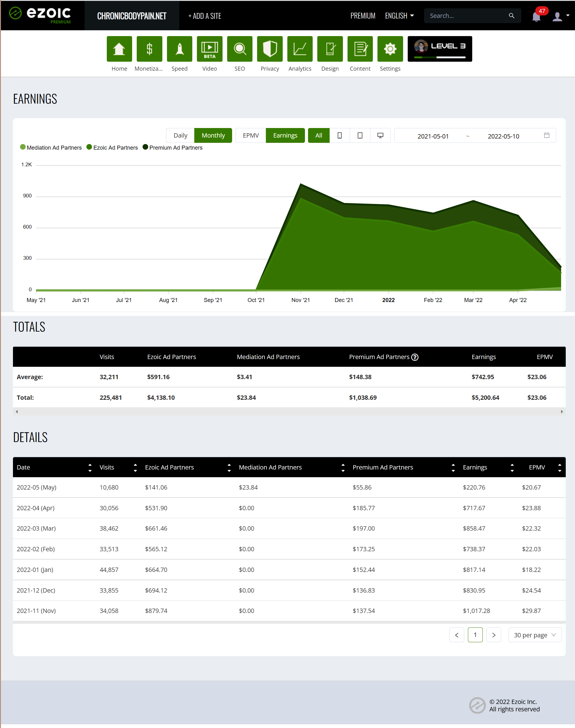Click the $858.47 earnings cell
The image size is (575, 728).
tap(474, 528)
